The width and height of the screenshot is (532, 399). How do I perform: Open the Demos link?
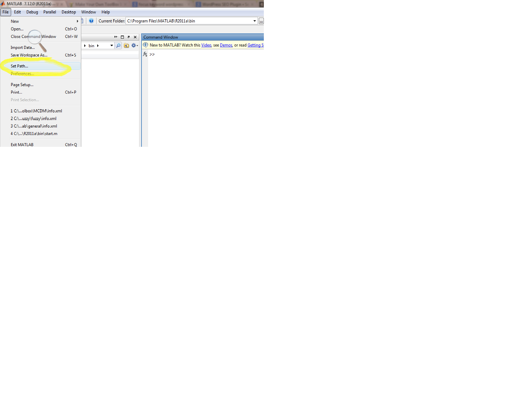(226, 45)
